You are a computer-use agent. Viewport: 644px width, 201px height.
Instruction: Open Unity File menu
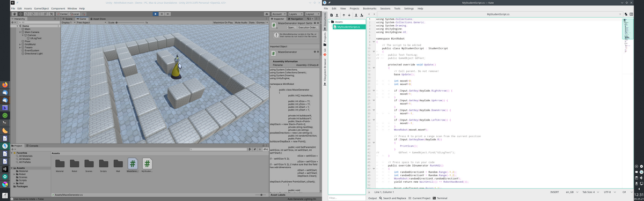pos(13,9)
